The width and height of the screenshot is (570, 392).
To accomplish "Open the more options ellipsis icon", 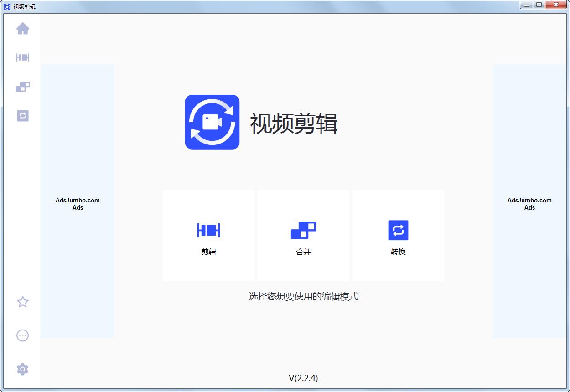I will pyautogui.click(x=22, y=335).
